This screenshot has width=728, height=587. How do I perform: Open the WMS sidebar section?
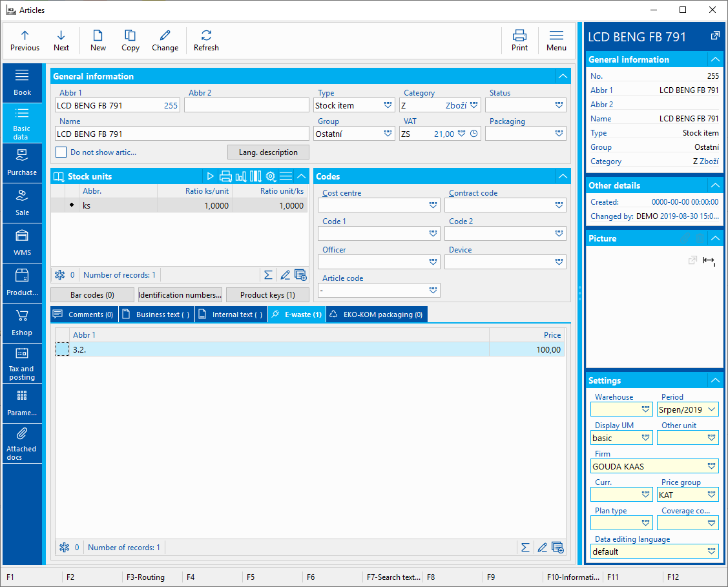22,243
